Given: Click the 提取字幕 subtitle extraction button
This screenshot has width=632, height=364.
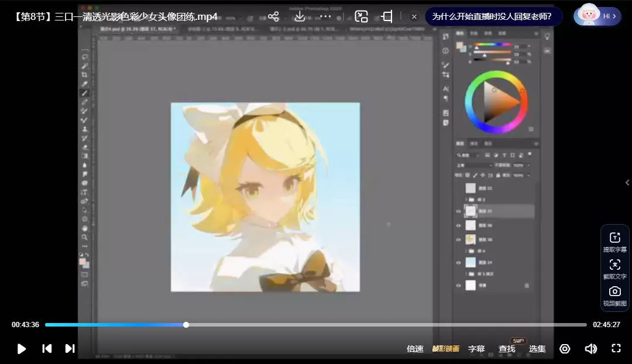Looking at the screenshot, I should pyautogui.click(x=614, y=242).
